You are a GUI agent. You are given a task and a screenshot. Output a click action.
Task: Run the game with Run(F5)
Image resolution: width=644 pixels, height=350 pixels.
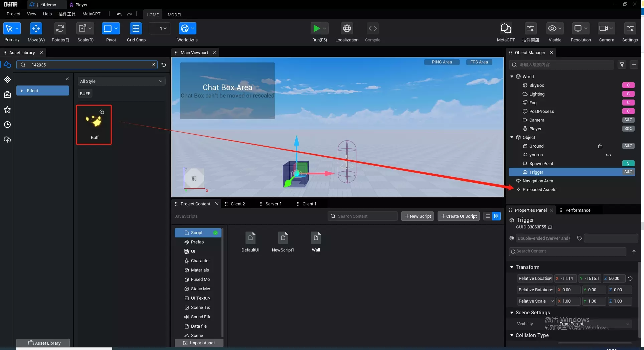pyautogui.click(x=316, y=28)
